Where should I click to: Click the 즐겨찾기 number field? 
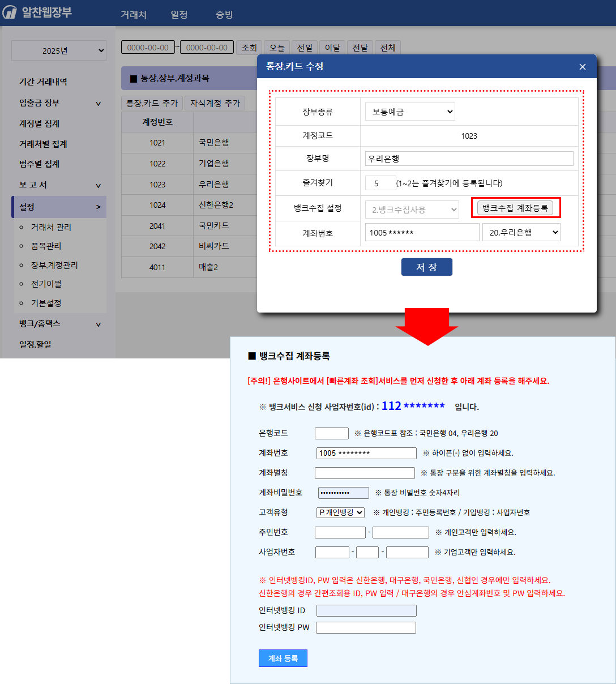point(380,183)
